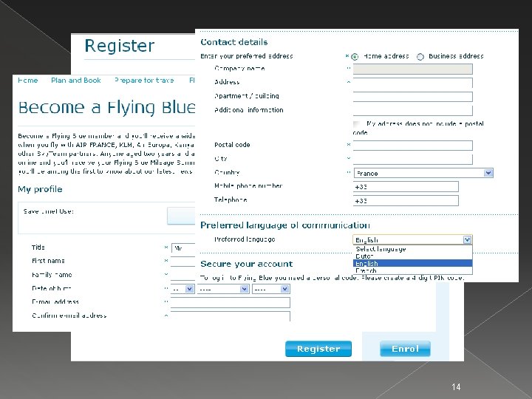Click the City input field
532x399 pixels.
coord(412,159)
